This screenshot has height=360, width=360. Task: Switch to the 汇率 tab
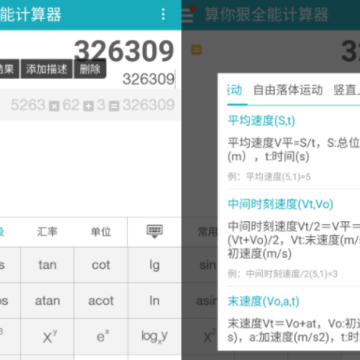pos(47,232)
